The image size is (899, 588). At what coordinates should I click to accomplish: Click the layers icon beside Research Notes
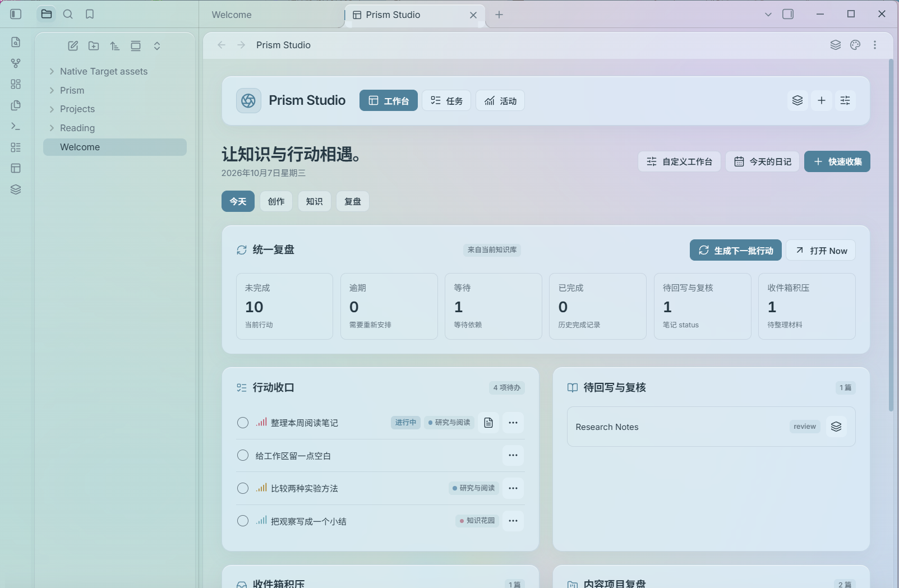[836, 427]
